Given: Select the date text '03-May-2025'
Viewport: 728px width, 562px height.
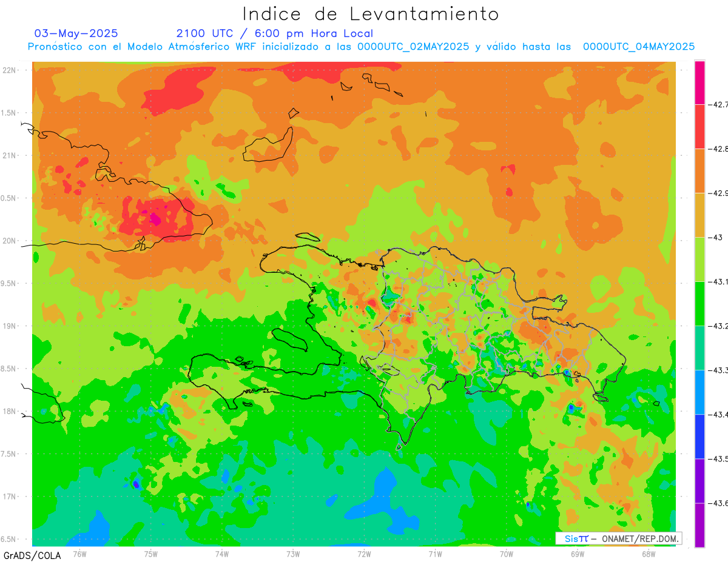Looking at the screenshot, I should coord(76,33).
